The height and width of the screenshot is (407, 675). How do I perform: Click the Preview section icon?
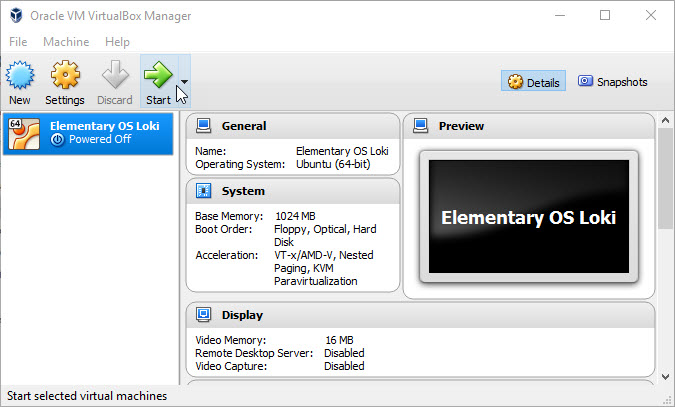click(421, 126)
